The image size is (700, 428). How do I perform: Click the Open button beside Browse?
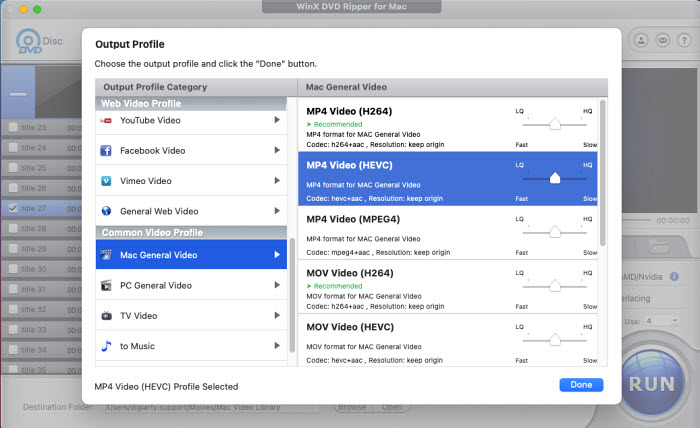pos(392,407)
